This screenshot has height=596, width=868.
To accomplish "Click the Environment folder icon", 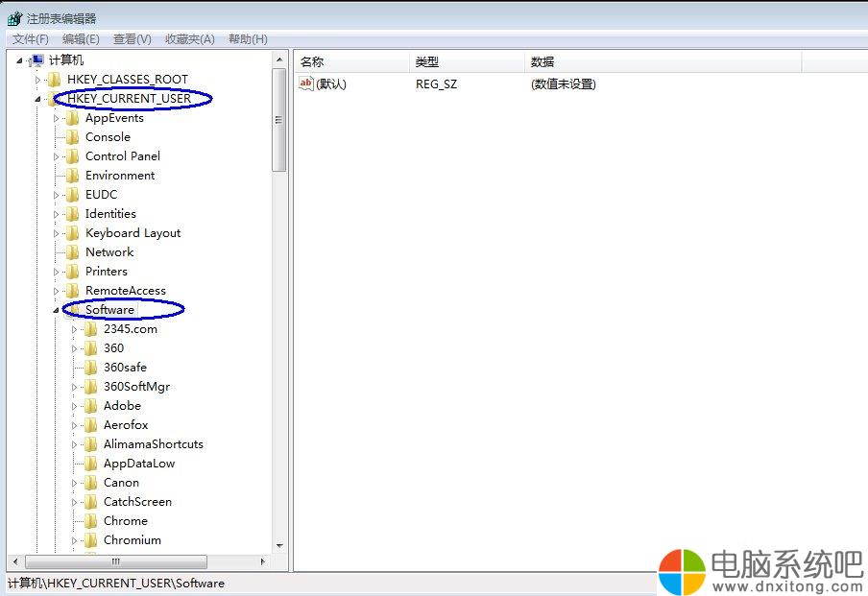I will click(73, 176).
